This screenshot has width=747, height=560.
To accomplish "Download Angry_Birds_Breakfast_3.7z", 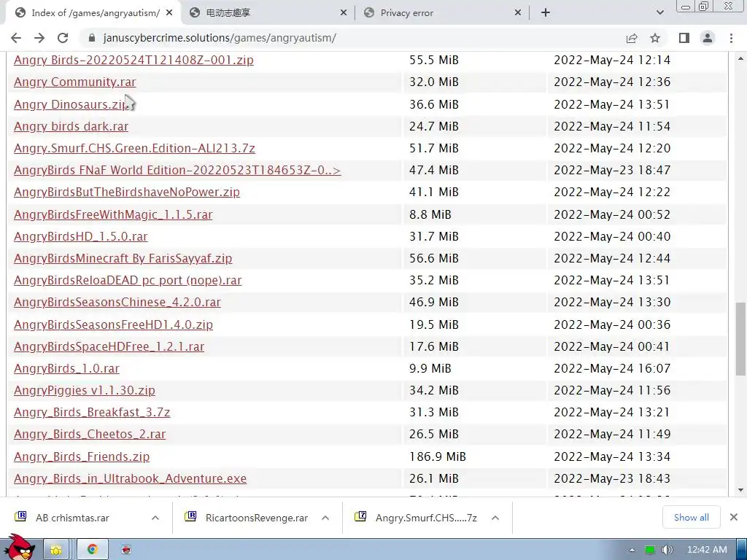I will tap(92, 412).
